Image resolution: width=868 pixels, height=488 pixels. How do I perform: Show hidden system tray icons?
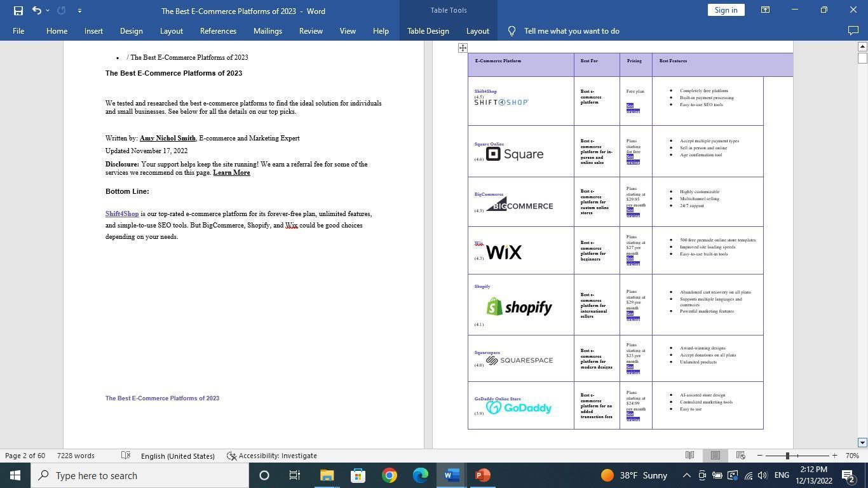pyautogui.click(x=687, y=475)
